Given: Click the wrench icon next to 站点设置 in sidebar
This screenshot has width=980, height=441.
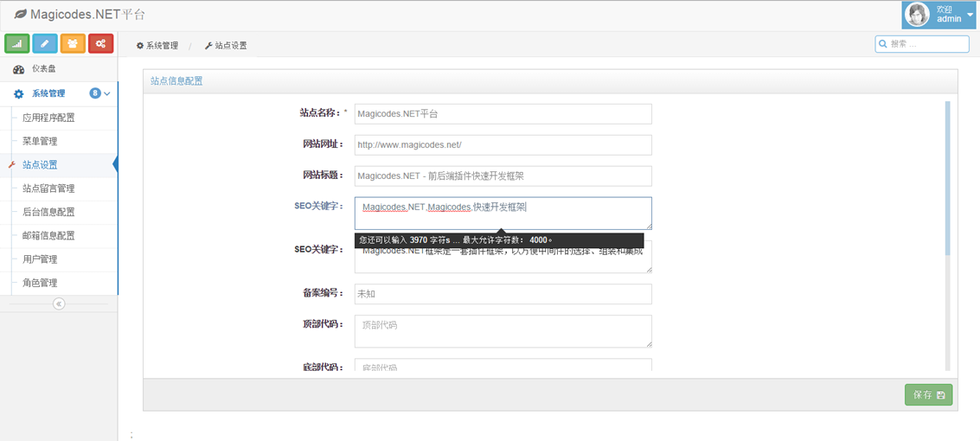Looking at the screenshot, I should (x=10, y=165).
